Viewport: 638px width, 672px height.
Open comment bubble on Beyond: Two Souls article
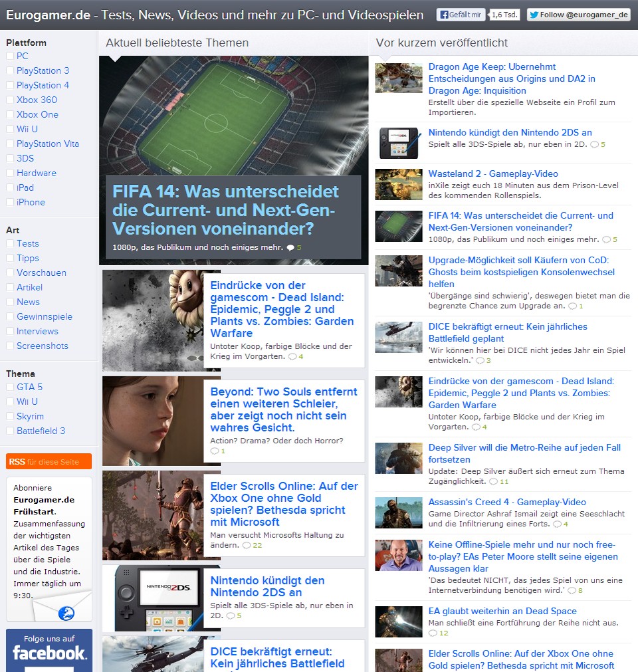(214, 451)
